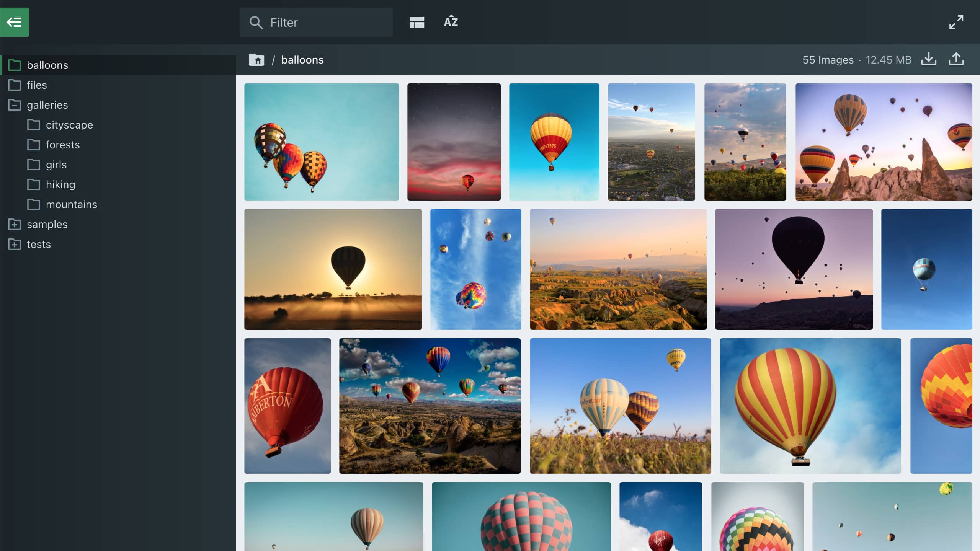Expand the galleries folder tree item
The height and width of the screenshot is (551, 980).
pos(13,105)
